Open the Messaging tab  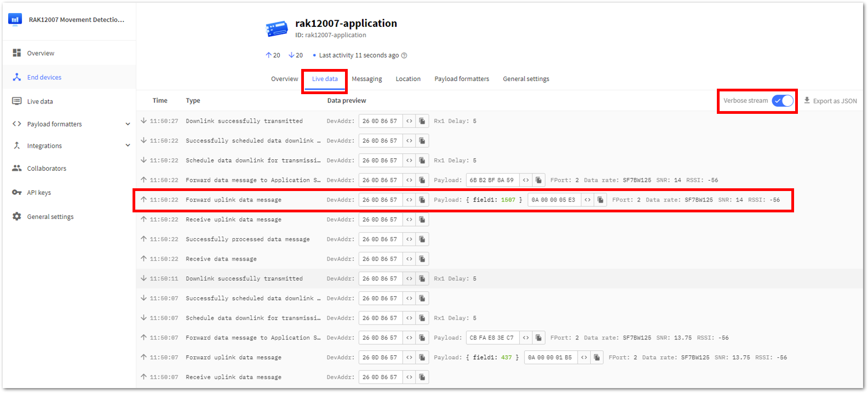(x=367, y=79)
